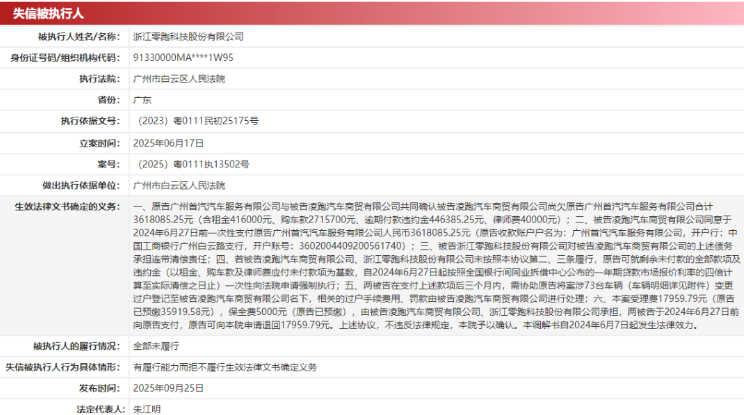The image size is (744, 415).
Task: Click the 执行依据文号 label
Action: pyautogui.click(x=91, y=121)
